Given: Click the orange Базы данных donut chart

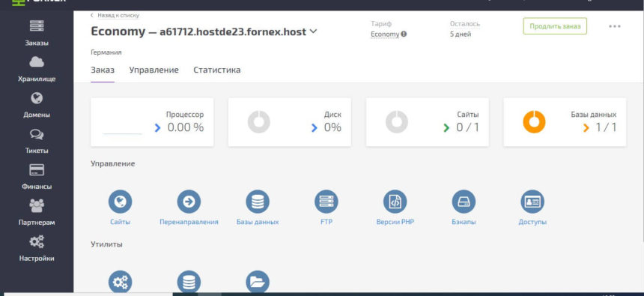Looking at the screenshot, I should [x=534, y=122].
